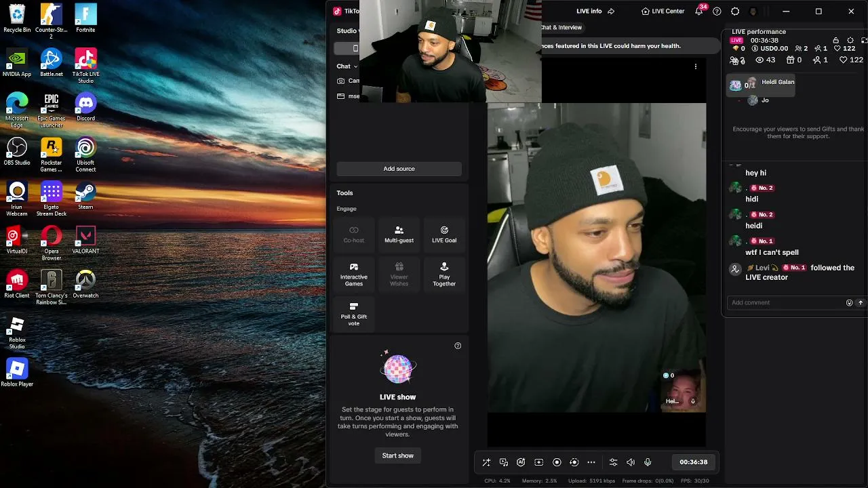
Task: Toggle the LIVE performance lock icon
Action: click(835, 41)
